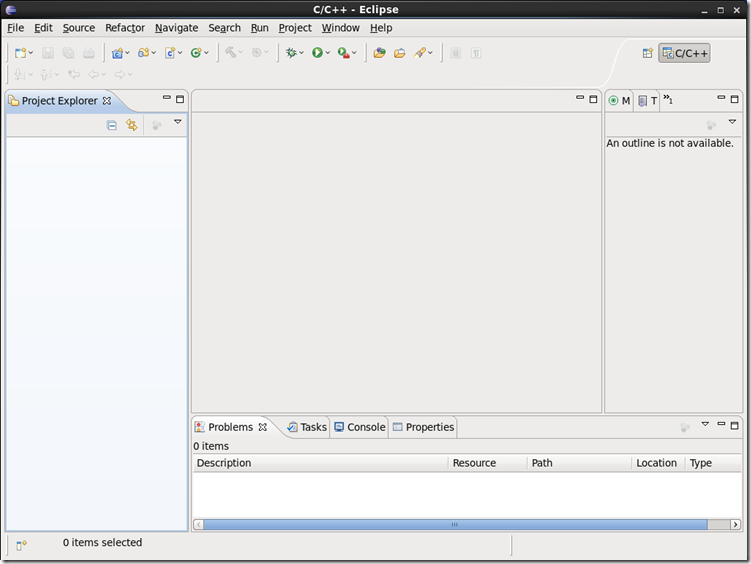This screenshot has height=564, width=751.
Task: Open the Project Explorer view menu triangle
Action: click(x=178, y=122)
